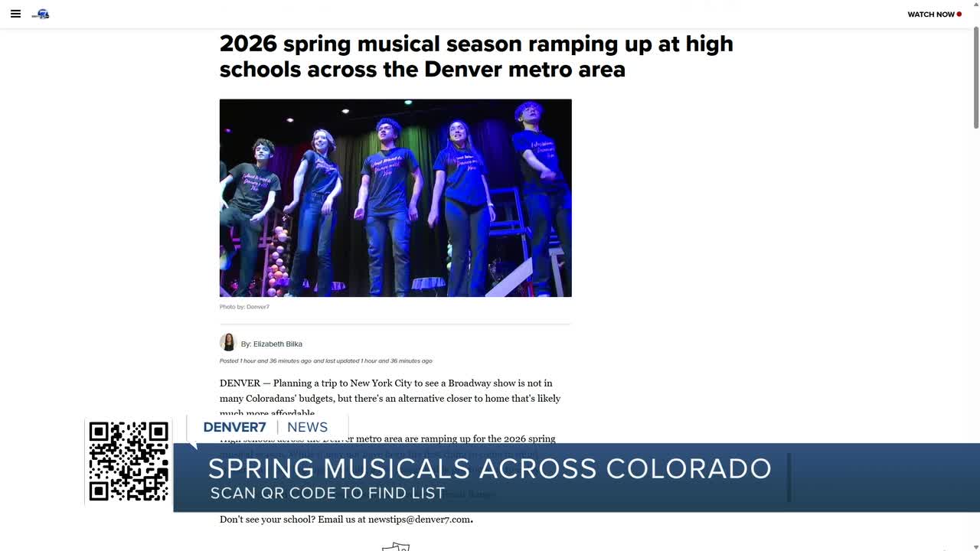Screen dimensions: 980x551
Task: Click Elizabeth Bilka's author avatar
Action: coord(228,342)
